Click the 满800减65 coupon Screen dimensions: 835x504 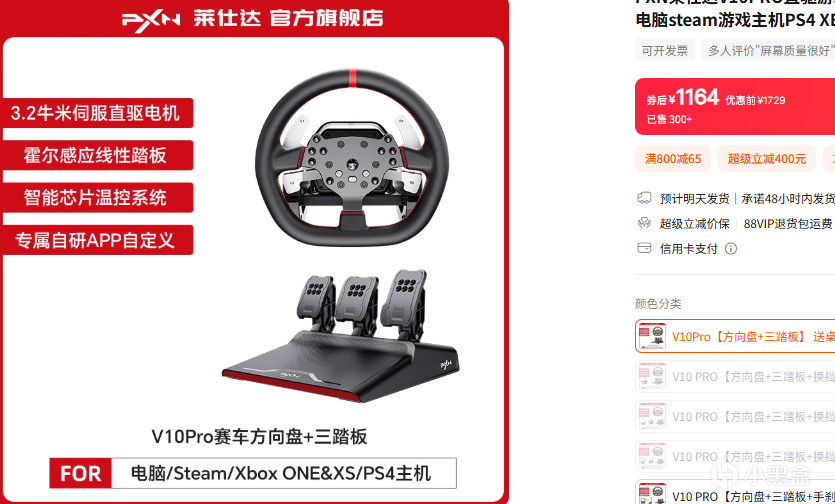click(x=673, y=159)
